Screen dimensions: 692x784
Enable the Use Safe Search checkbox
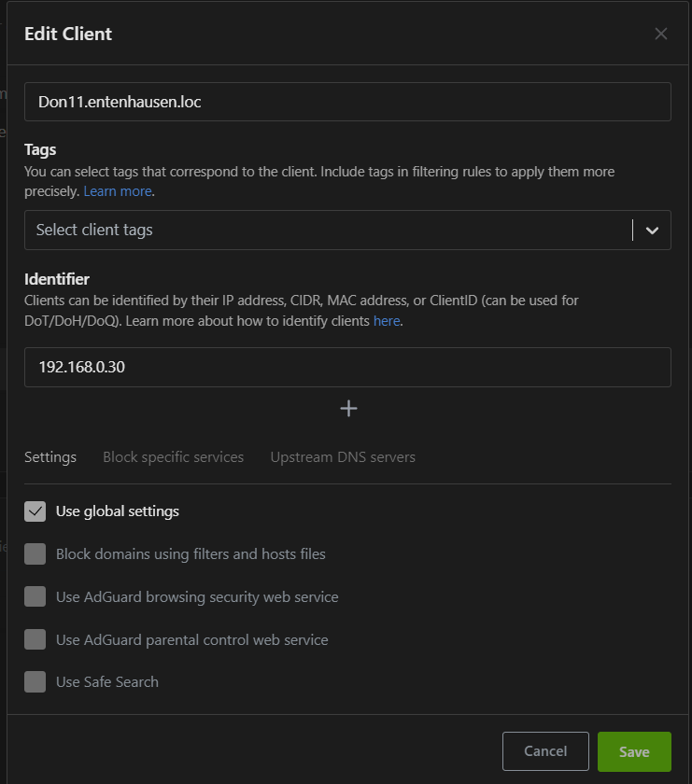(35, 682)
